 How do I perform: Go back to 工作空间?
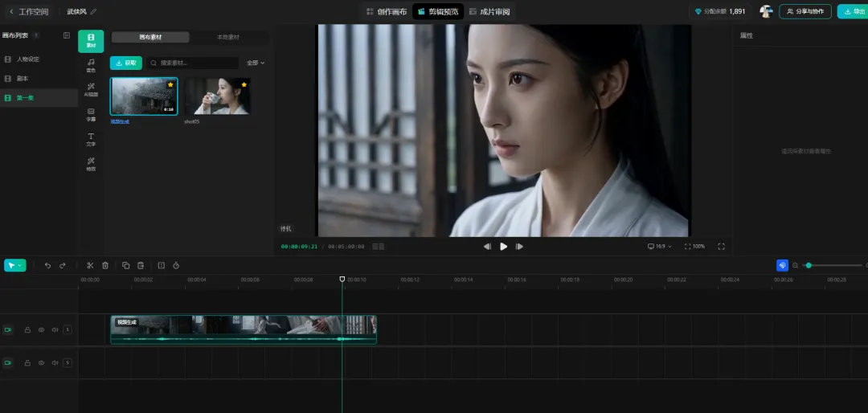pyautogui.click(x=27, y=11)
